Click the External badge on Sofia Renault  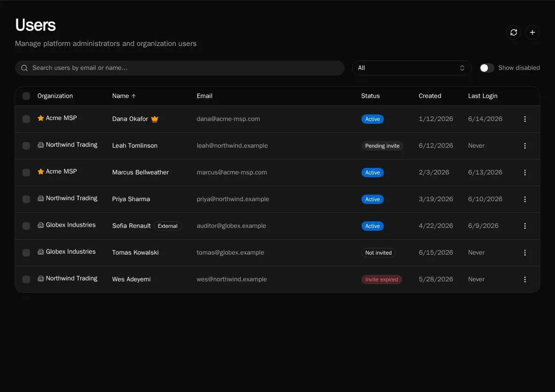[168, 226]
